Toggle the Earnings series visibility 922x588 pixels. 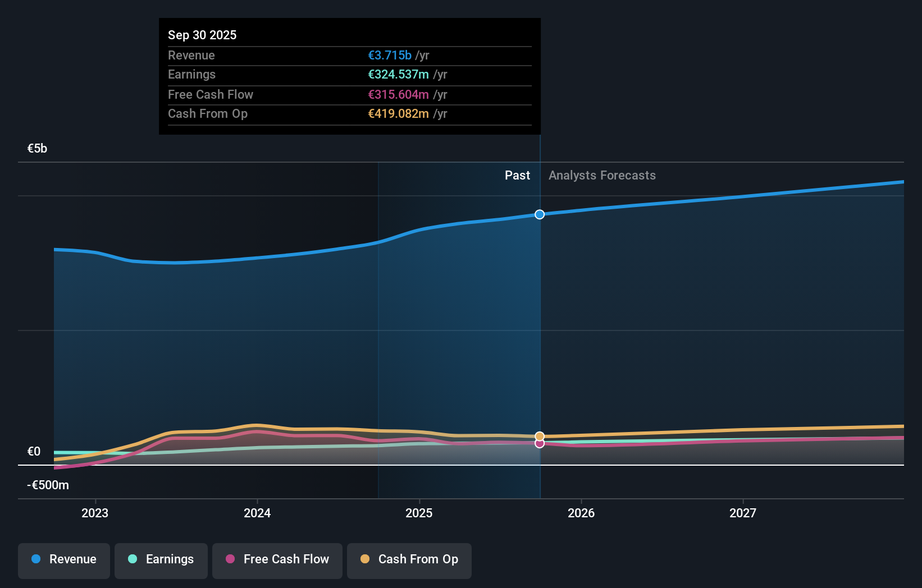pos(161,561)
